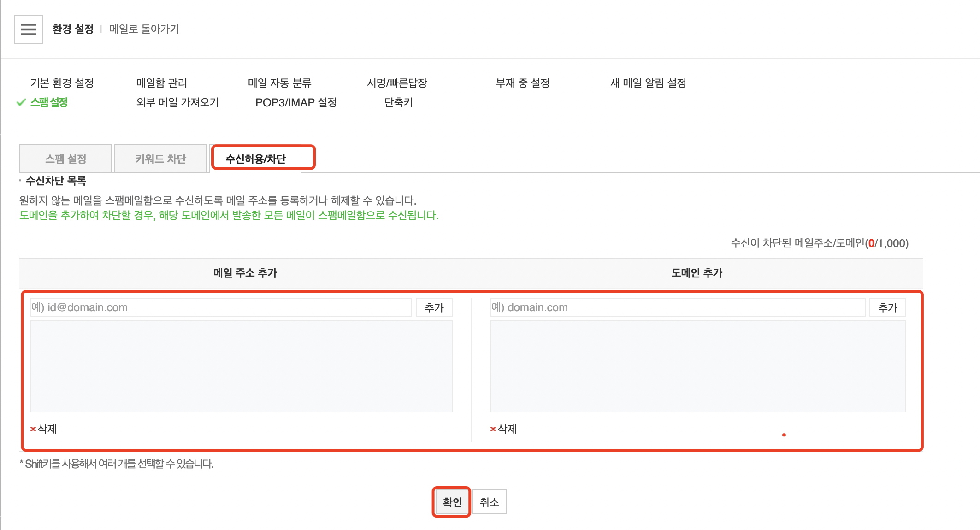Click the id@domain.com email address field
The height and width of the screenshot is (530, 980).
221,307
